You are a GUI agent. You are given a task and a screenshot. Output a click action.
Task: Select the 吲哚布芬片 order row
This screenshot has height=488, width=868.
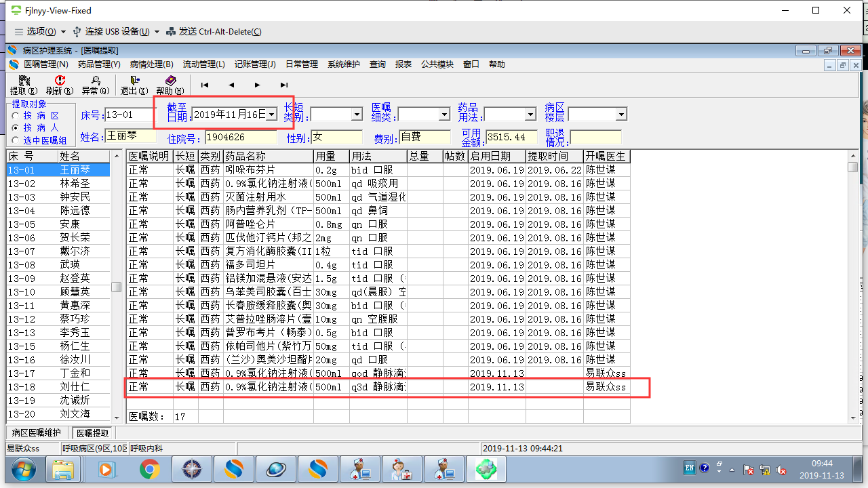pos(379,170)
